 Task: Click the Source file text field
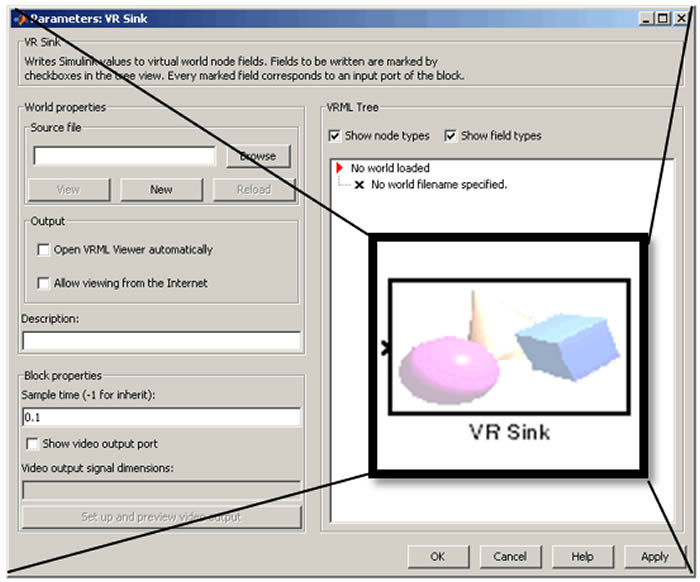click(x=124, y=156)
